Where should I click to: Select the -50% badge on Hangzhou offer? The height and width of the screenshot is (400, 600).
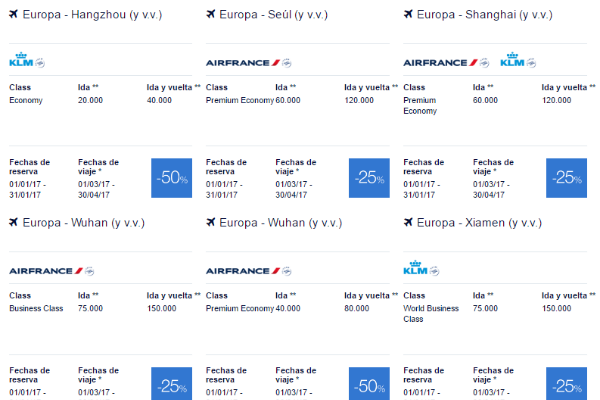(x=171, y=178)
